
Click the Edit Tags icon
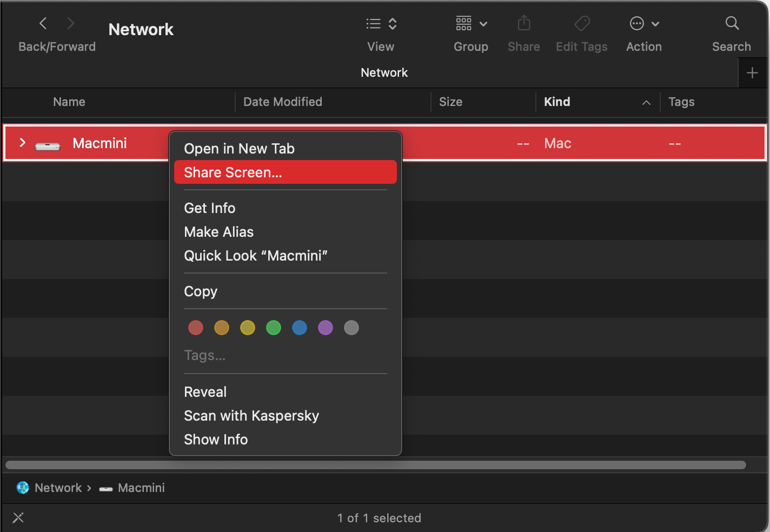click(582, 23)
